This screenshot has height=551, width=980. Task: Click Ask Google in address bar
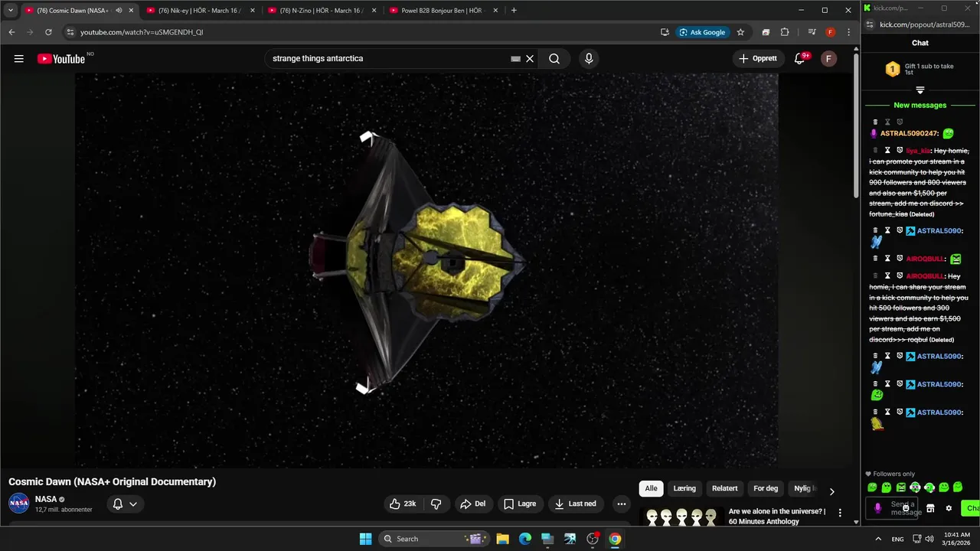[x=702, y=32]
